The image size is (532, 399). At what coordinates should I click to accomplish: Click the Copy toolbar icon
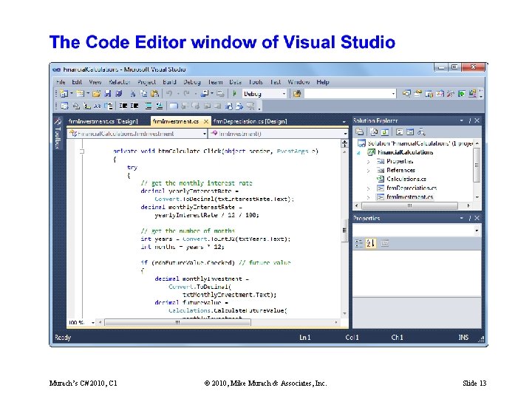pyautogui.click(x=144, y=93)
